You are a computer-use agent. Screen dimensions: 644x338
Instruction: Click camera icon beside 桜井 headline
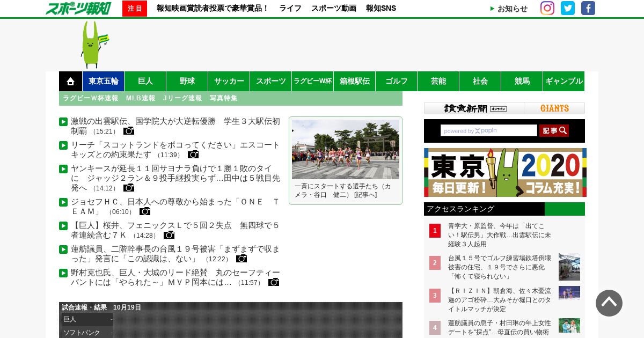point(169,235)
